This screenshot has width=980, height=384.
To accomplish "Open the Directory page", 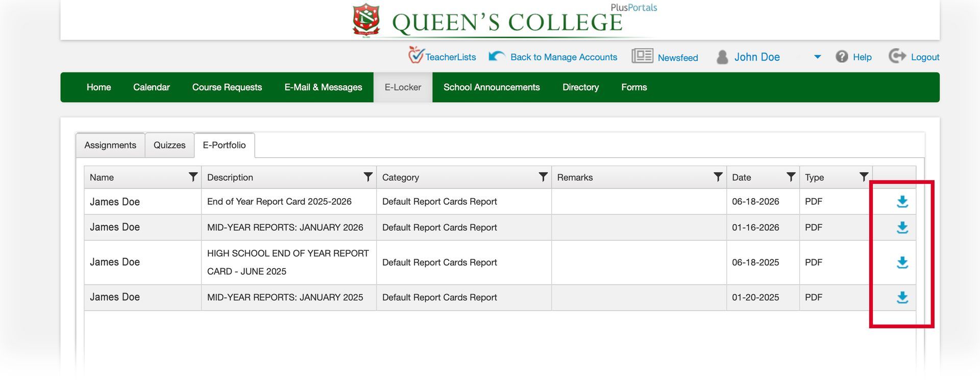I will (x=580, y=87).
